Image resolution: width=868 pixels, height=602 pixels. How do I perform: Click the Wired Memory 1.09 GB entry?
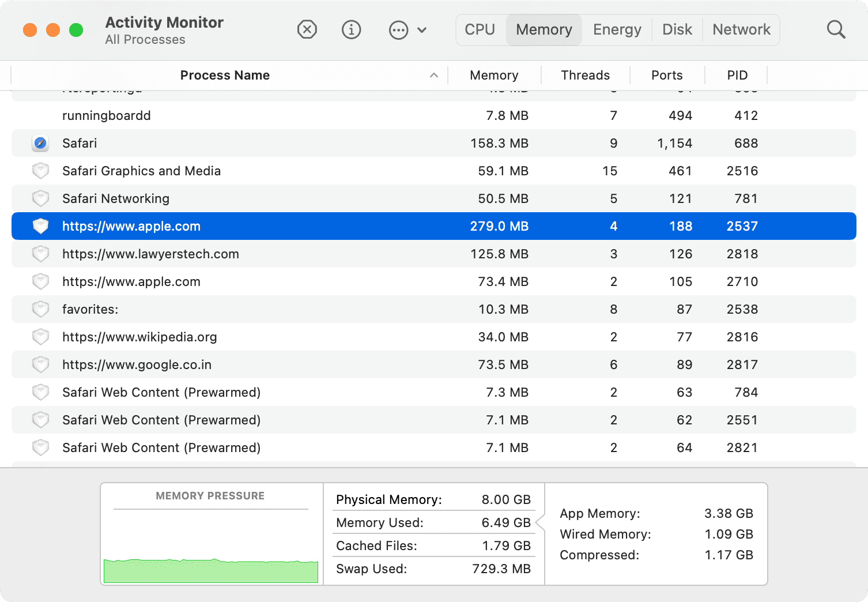coord(656,534)
